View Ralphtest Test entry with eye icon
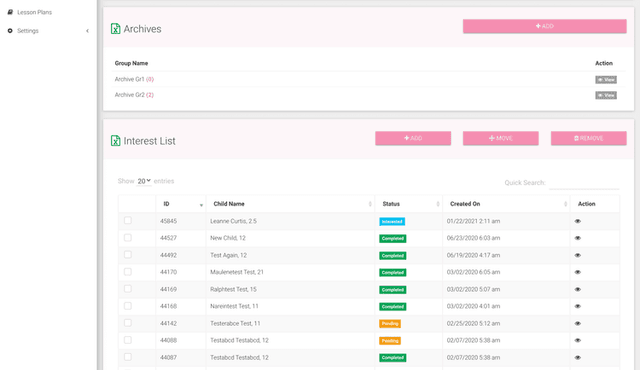The image size is (640, 370). coord(578,289)
